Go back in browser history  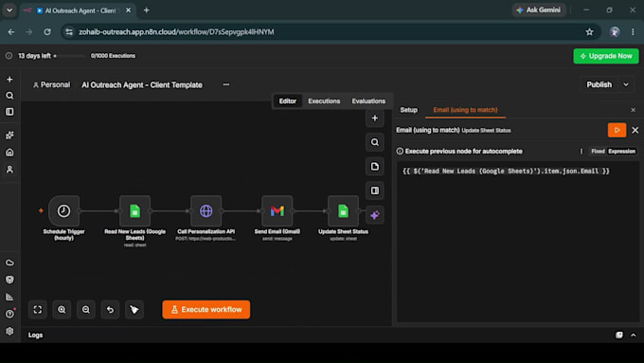click(x=11, y=31)
